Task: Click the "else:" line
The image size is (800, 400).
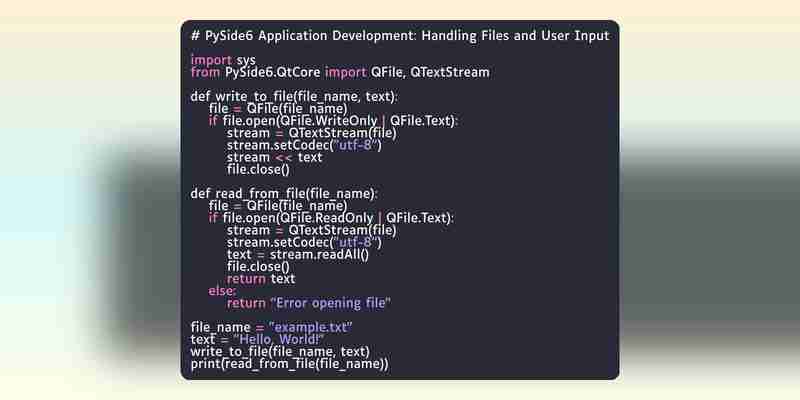Action: point(222,291)
